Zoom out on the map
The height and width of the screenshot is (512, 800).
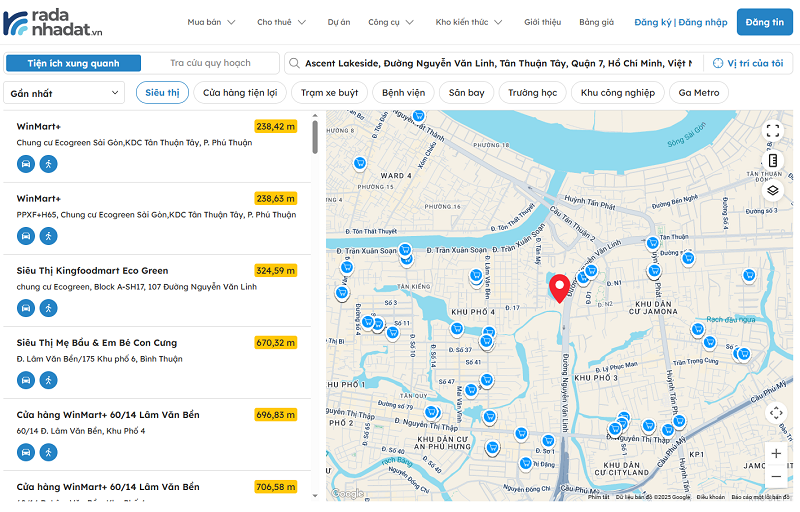tap(776, 477)
